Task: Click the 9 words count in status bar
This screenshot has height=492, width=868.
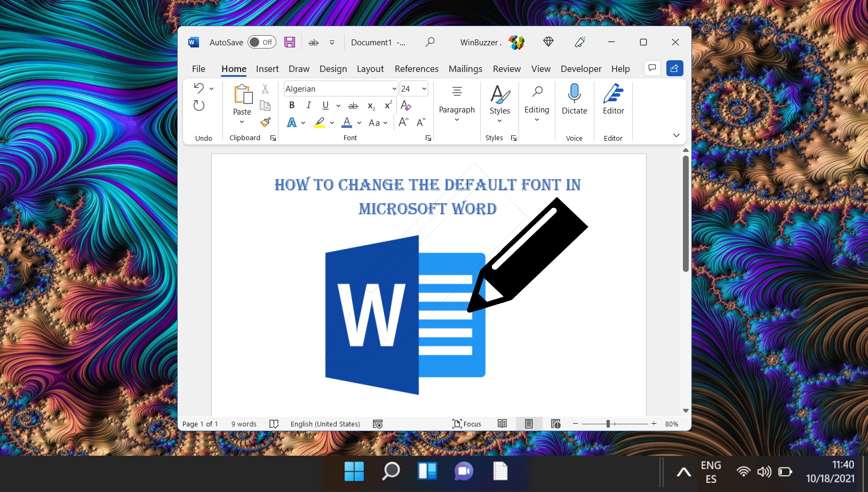Action: 244,424
